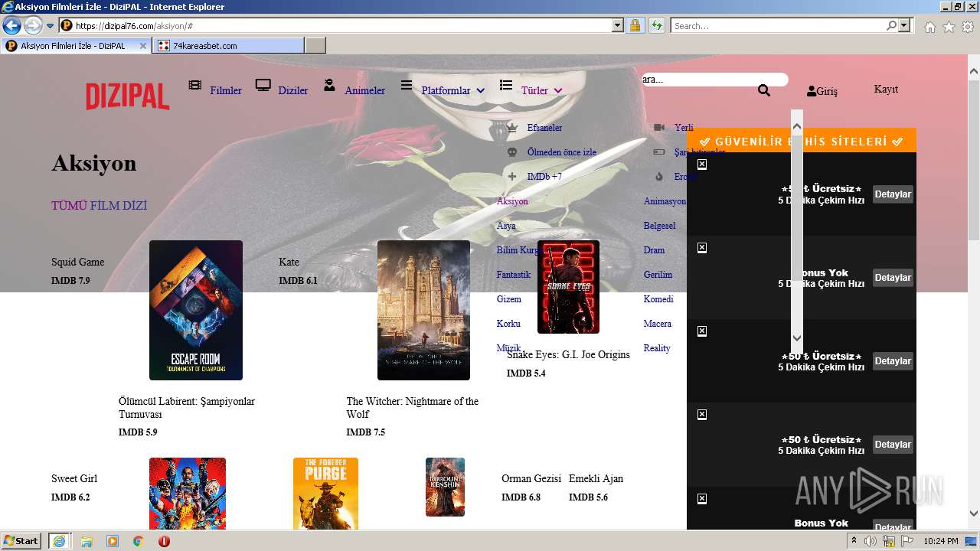Viewport: 980px width, 551px height.
Task: Click the genre dropdown scrollbar down arrow
Action: point(796,337)
